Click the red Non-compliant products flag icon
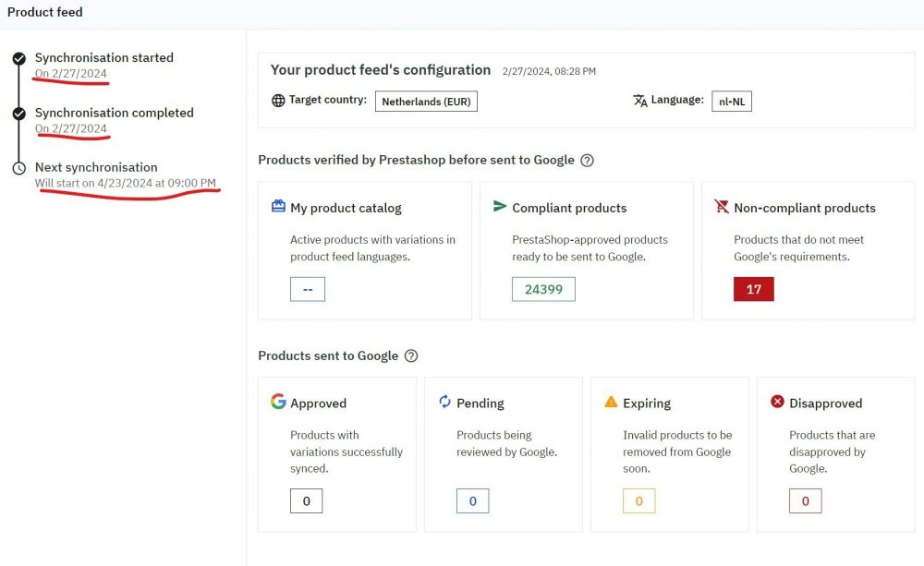Screen dimensions: 924x566 (723, 207)
